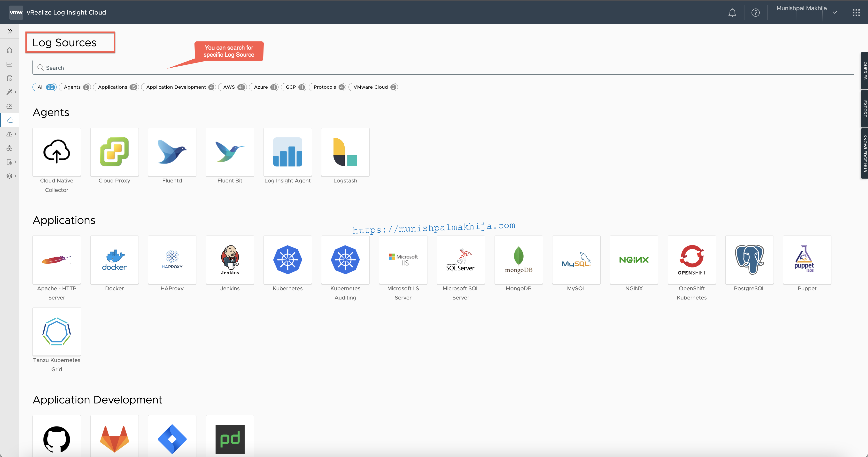Go to the Home sidebar icon
Screen dimensions: 868x457
[x=9, y=50]
